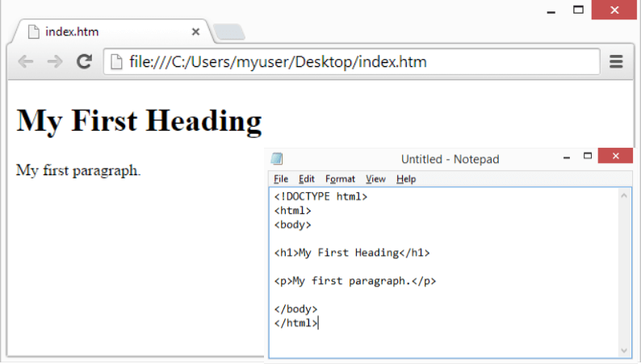Open the File menu in Notepad

click(x=281, y=179)
